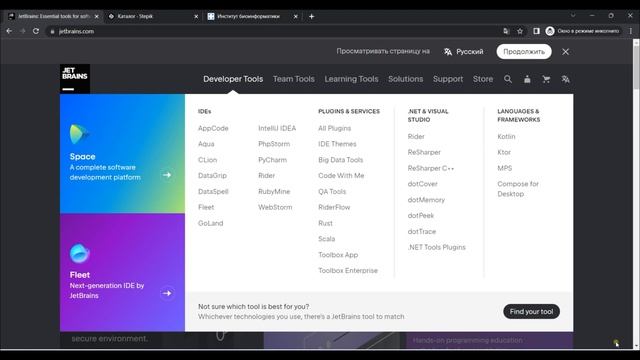Open the Solutions menu
The height and width of the screenshot is (360, 640).
406,79
